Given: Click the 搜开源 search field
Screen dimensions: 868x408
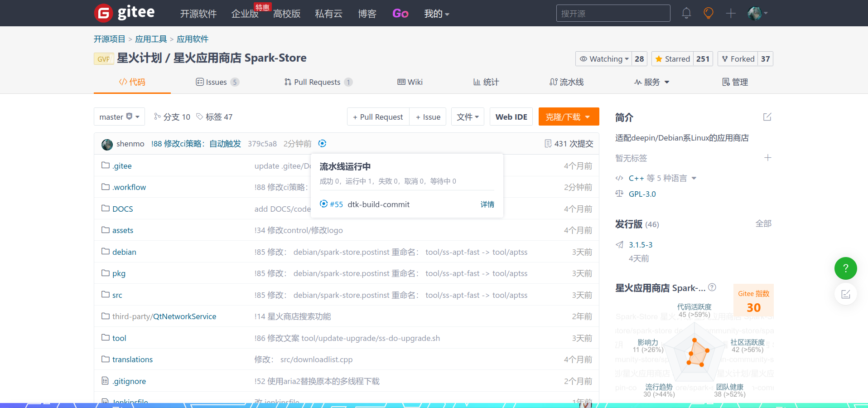Looking at the screenshot, I should [612, 13].
